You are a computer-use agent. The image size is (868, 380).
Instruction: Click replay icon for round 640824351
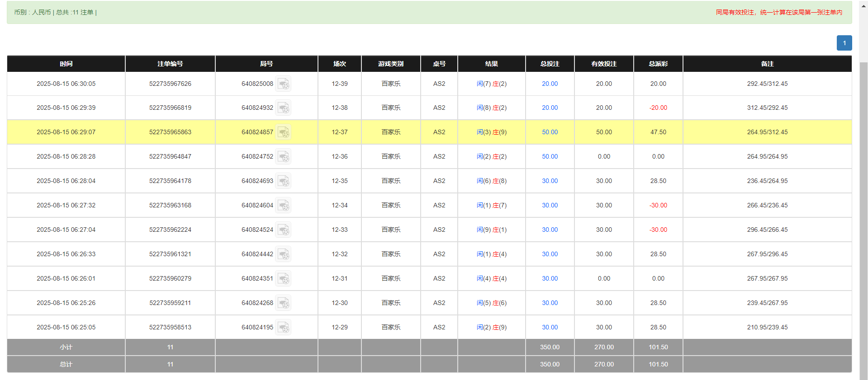[283, 279]
